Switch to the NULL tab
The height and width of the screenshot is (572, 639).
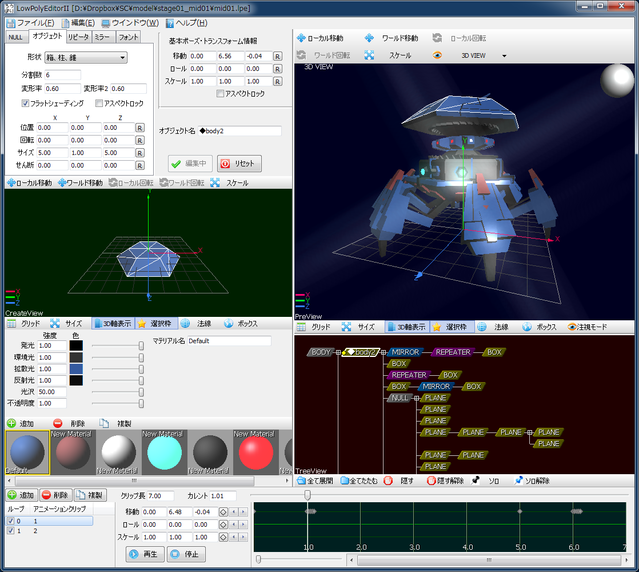click(x=16, y=37)
